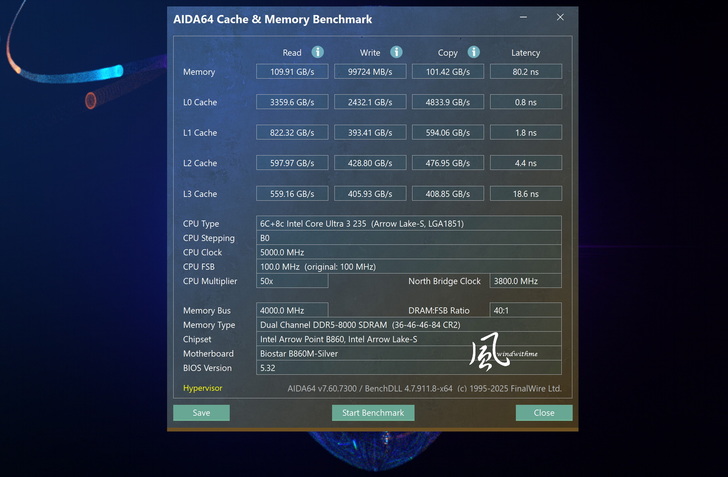Select the L2 Cache write value 428.80 GB/s
Image resolution: width=728 pixels, height=477 pixels.
tap(370, 163)
